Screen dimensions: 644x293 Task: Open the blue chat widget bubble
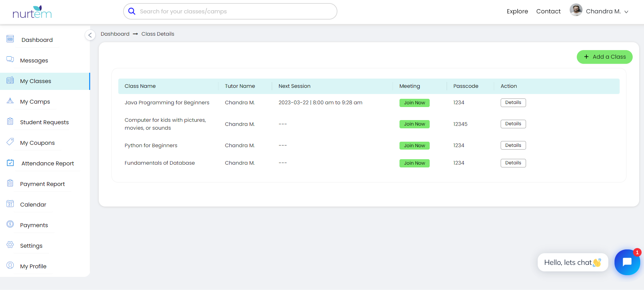coord(627,262)
